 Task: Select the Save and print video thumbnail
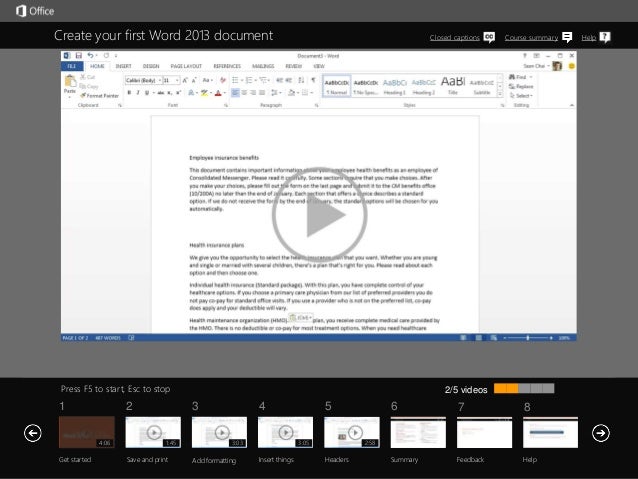pos(153,432)
